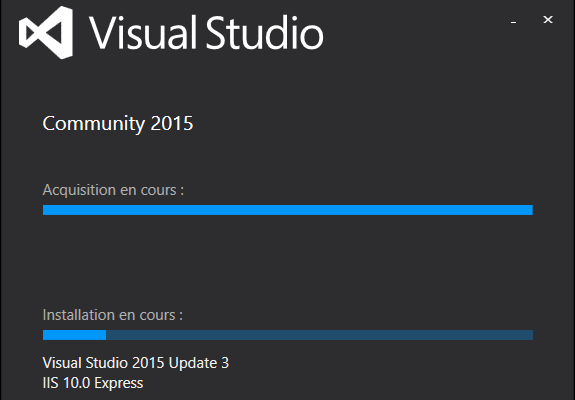
Task: Click the unfilled portion of installation progress bar
Action: pyautogui.click(x=319, y=335)
